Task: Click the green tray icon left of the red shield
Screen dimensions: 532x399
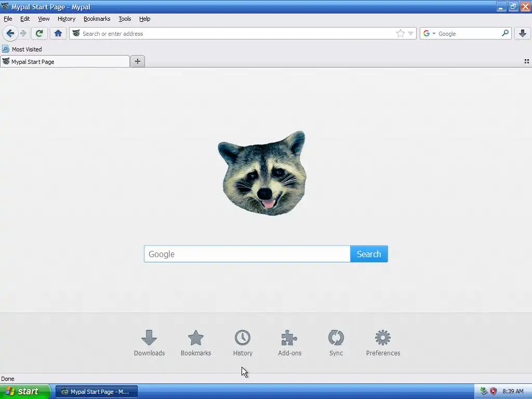Action: click(x=484, y=391)
